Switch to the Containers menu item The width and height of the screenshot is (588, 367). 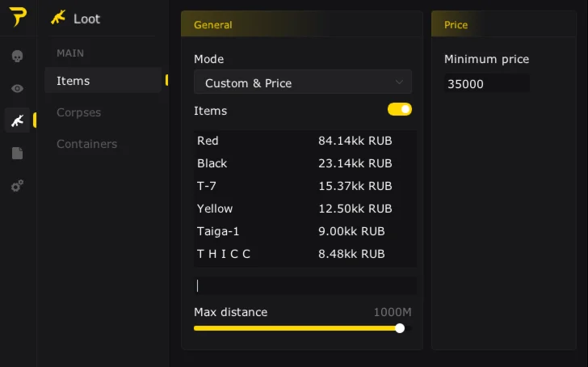pos(86,144)
